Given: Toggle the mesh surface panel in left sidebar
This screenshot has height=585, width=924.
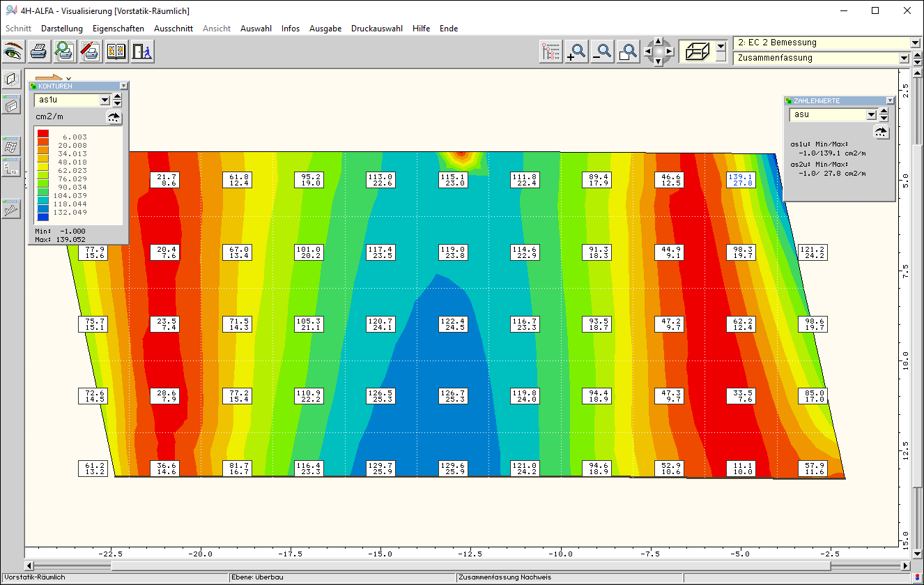Looking at the screenshot, I should point(11,145).
